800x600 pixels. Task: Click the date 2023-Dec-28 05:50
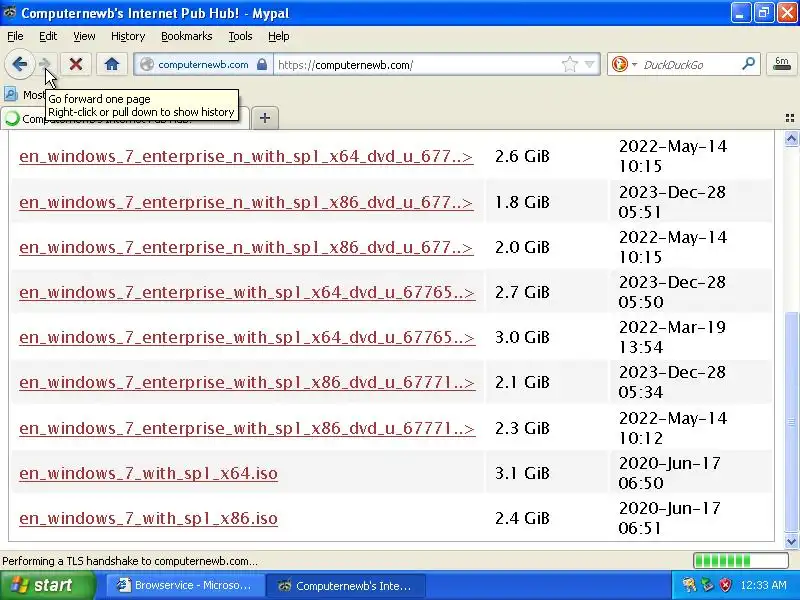click(x=671, y=292)
